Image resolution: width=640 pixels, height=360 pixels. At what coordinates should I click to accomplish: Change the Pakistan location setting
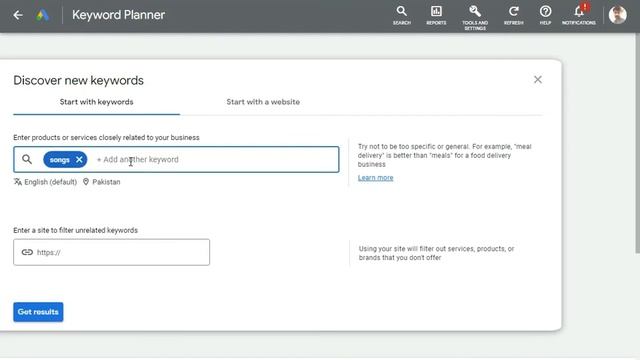(x=106, y=182)
